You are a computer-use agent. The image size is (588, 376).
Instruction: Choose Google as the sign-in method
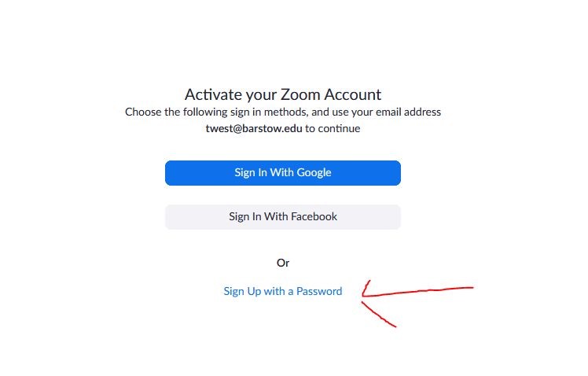pos(283,173)
